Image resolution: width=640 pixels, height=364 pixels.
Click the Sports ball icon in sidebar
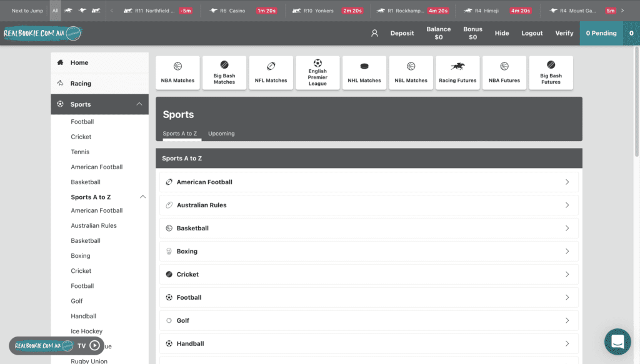[61, 104]
